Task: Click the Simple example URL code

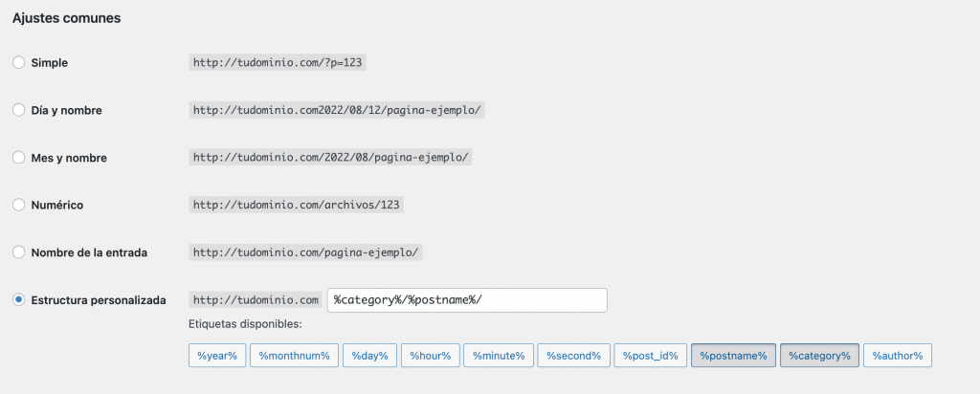Action: pos(279,62)
